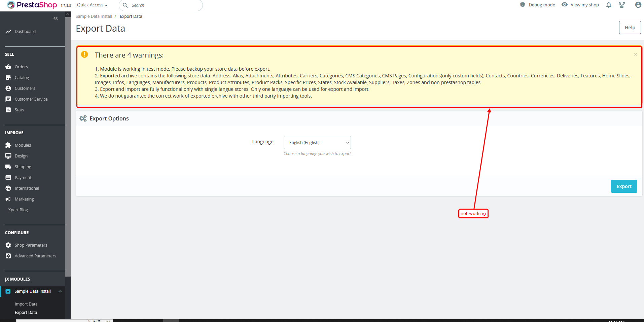Viewport: 644px width, 322px height.
Task: Click the Customers person icon
Action: 8,88
